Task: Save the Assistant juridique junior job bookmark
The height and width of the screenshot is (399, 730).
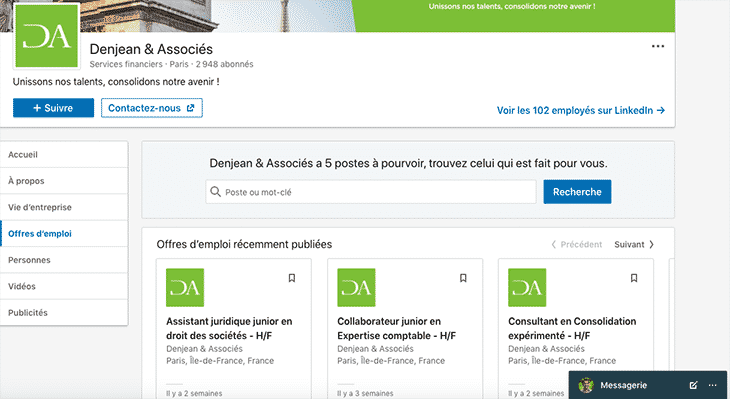Action: [x=291, y=278]
